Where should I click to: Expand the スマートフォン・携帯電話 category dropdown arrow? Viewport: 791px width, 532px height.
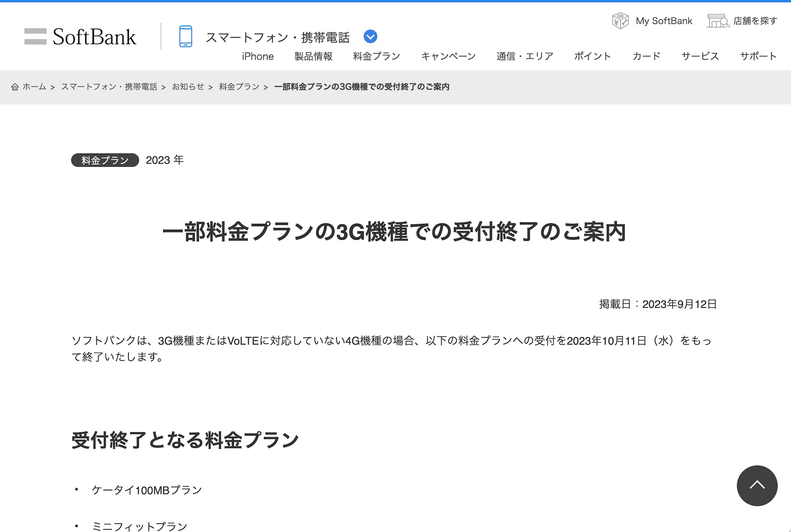coord(370,37)
